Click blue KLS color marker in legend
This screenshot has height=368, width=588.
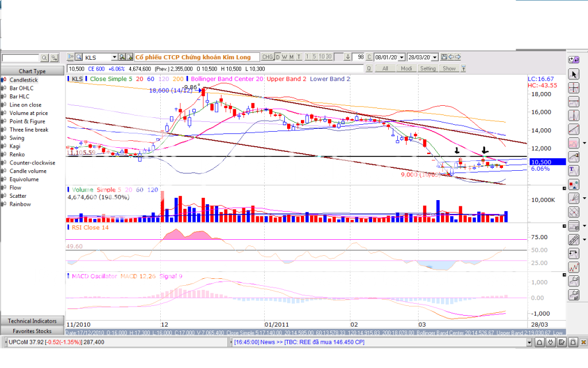(x=69, y=79)
